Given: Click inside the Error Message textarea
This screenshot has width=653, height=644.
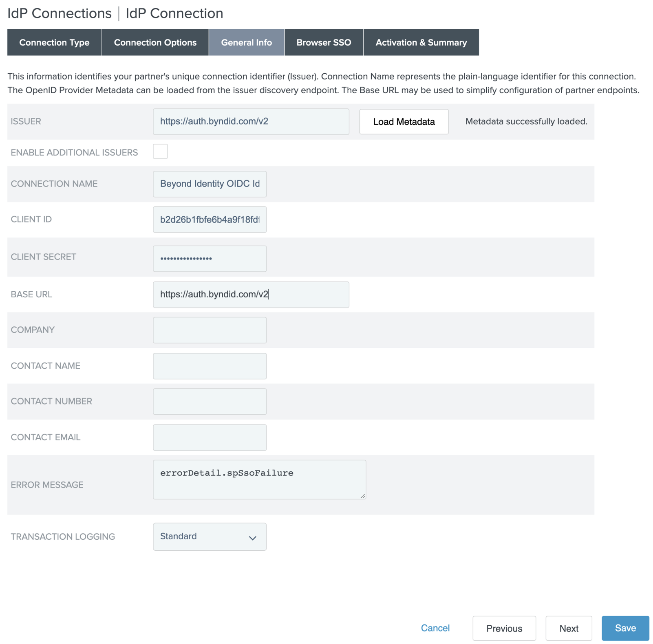Looking at the screenshot, I should [x=259, y=479].
